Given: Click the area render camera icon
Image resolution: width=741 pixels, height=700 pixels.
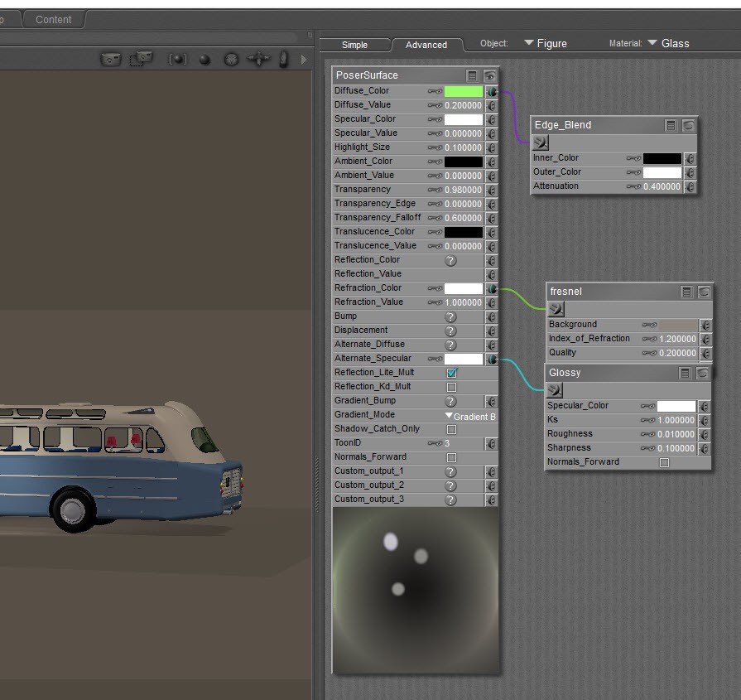Looking at the screenshot, I should (141, 59).
